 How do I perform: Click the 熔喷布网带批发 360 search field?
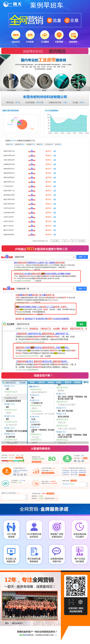tap(46, 324)
